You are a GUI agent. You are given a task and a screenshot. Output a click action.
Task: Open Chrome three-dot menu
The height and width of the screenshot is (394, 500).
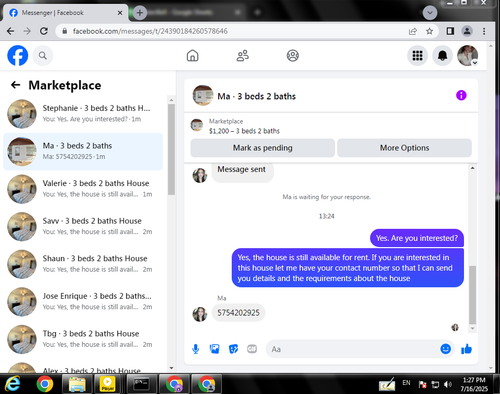484,31
